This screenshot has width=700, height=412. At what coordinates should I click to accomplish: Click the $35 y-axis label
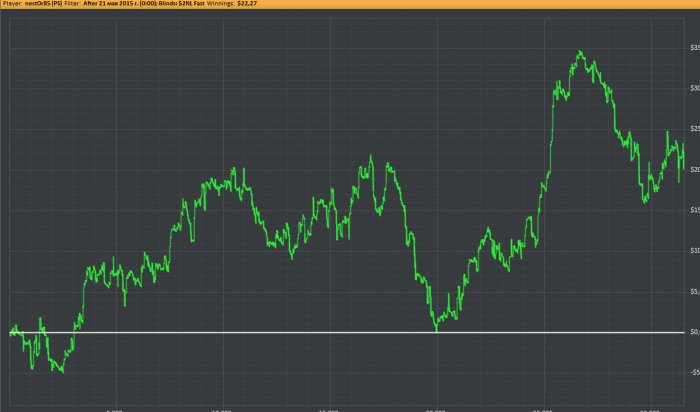tap(695, 48)
